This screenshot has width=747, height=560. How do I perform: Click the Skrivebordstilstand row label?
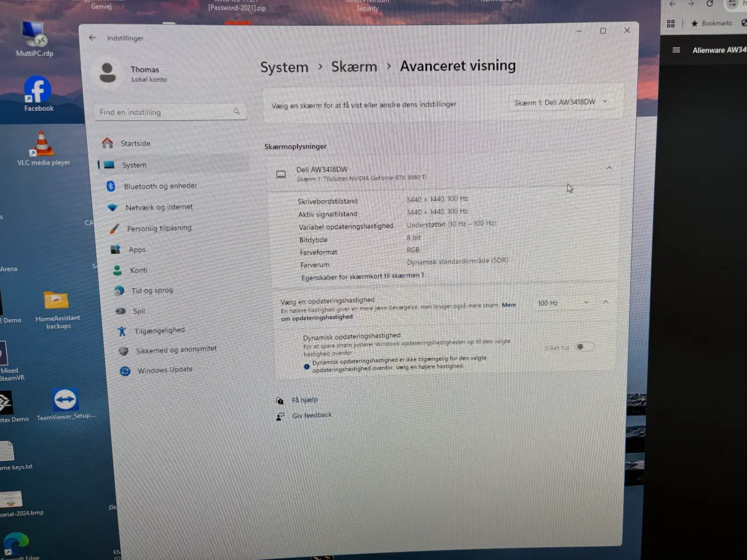(327, 201)
